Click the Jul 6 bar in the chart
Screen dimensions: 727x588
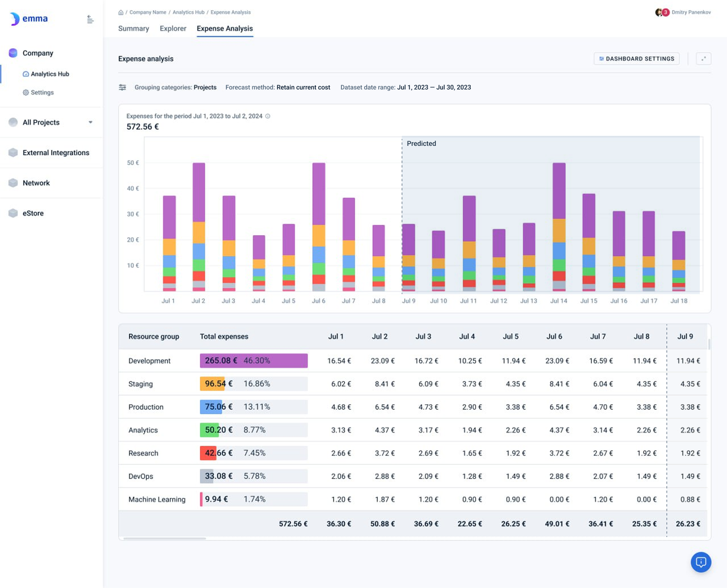[x=319, y=227]
